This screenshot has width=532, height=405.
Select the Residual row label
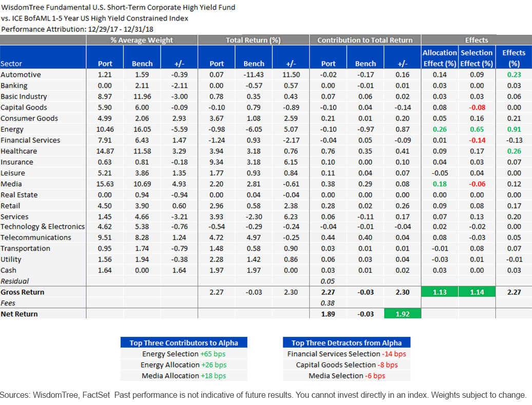[x=14, y=281]
